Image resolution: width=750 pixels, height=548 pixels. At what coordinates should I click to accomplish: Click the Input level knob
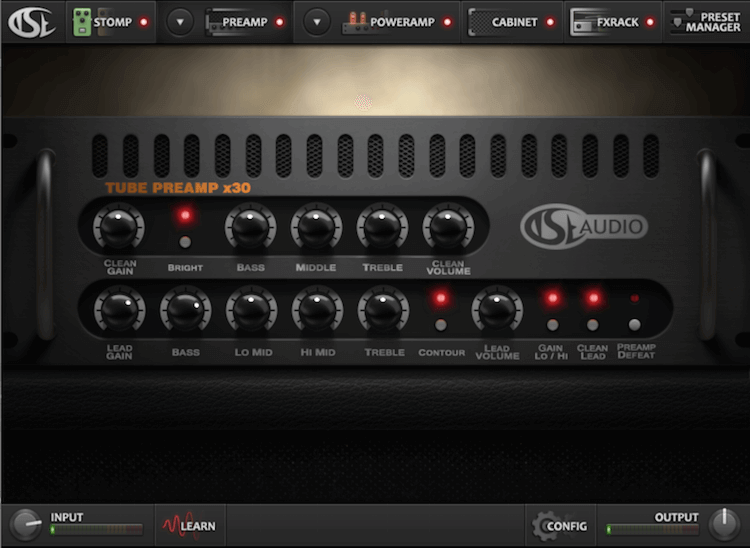(26, 525)
